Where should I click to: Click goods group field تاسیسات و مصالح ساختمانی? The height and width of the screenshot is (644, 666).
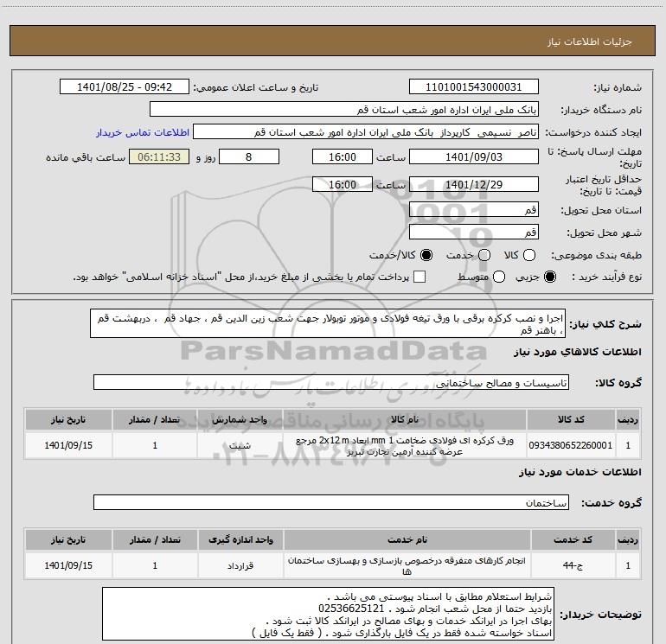tap(331, 382)
